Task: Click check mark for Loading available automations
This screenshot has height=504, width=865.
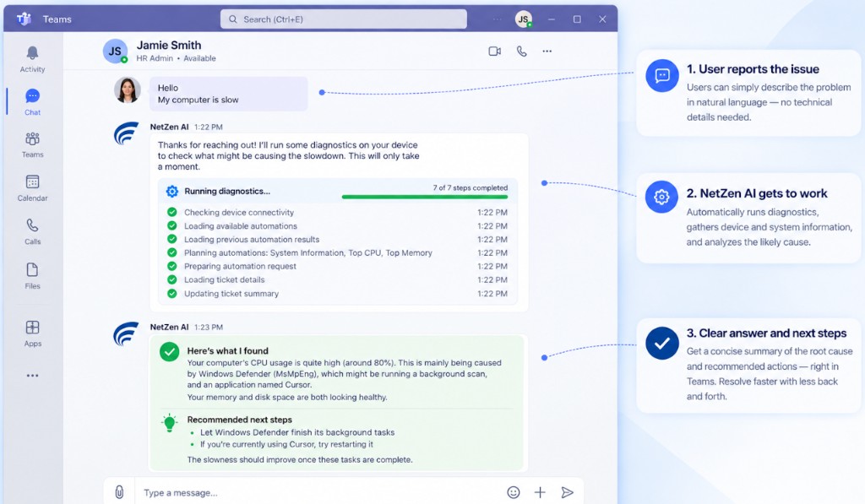Action: 172,225
